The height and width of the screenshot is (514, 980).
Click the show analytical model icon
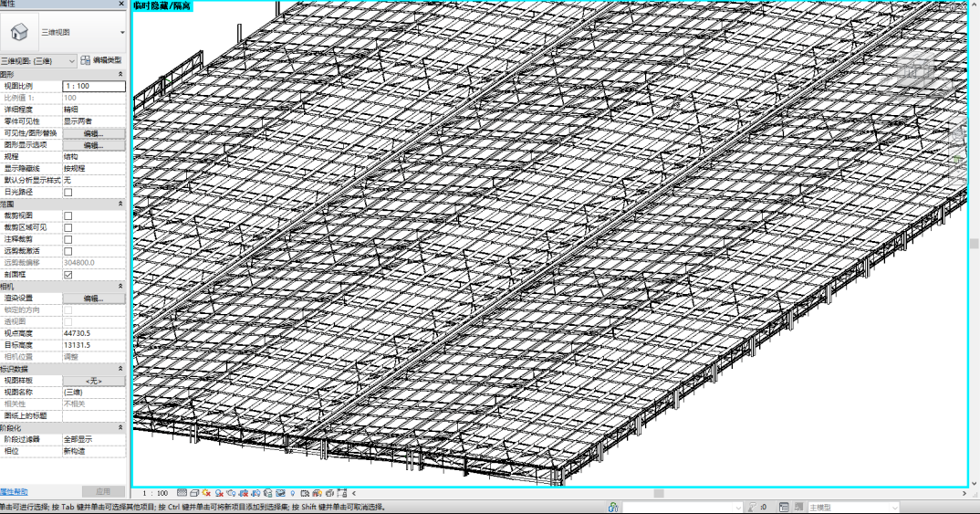coord(317,493)
